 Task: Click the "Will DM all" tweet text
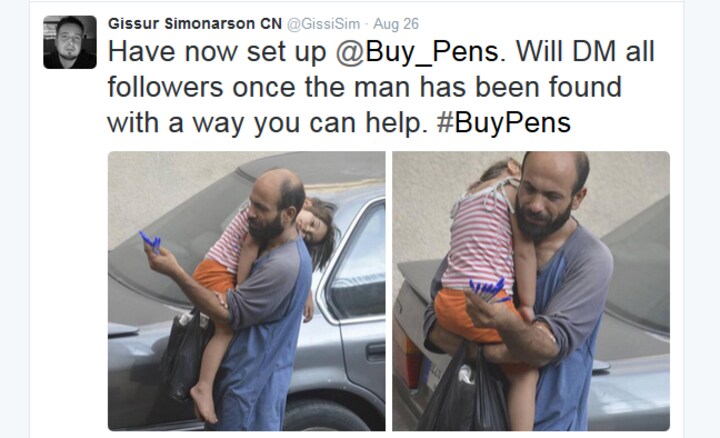click(x=585, y=51)
